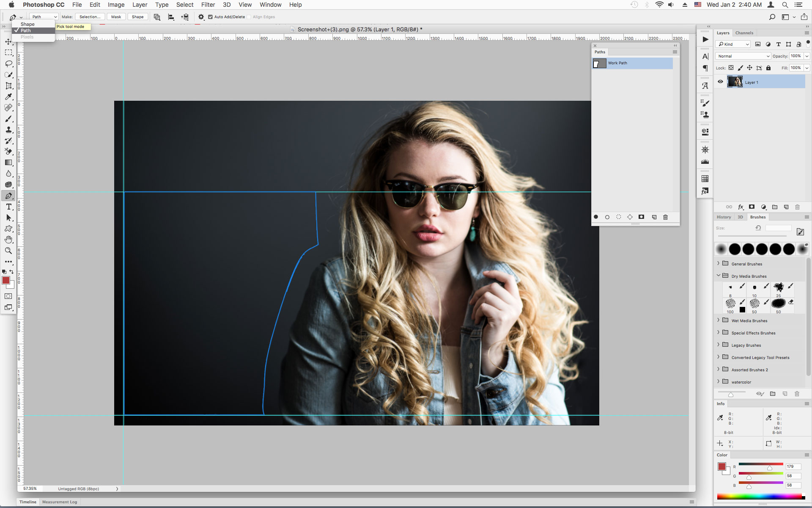
Task: Expand Wet Media Brushes folder
Action: click(718, 320)
